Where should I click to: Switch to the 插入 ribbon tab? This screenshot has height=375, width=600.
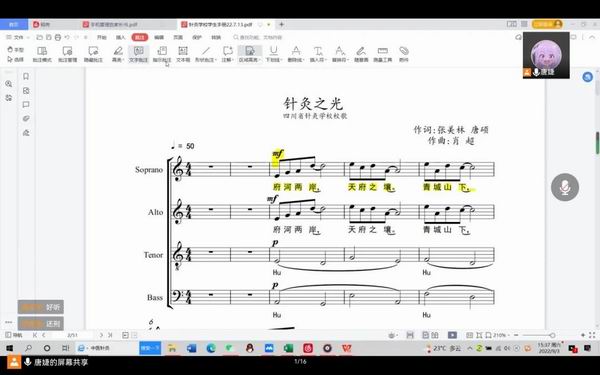point(121,38)
